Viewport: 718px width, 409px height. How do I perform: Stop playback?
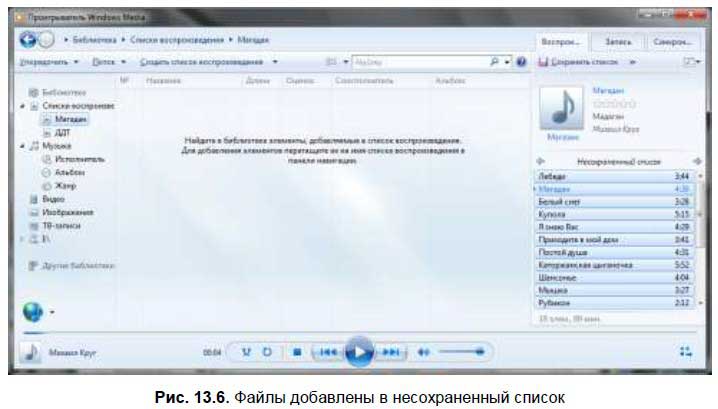click(x=297, y=352)
